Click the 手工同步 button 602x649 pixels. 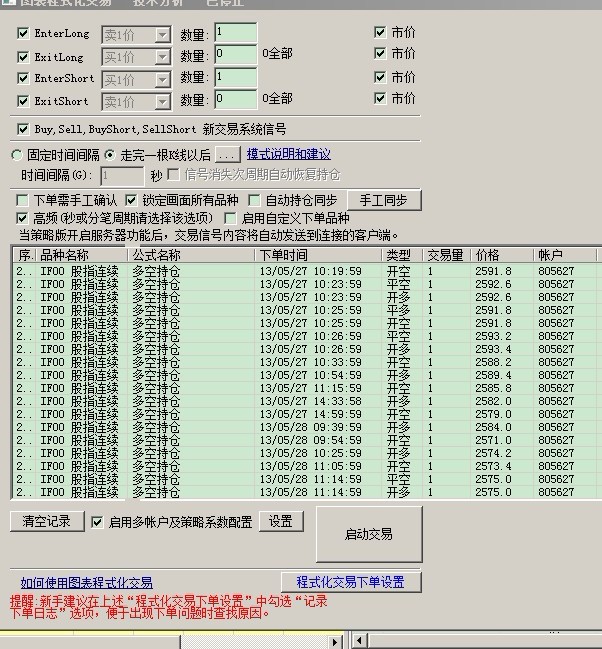point(384,200)
